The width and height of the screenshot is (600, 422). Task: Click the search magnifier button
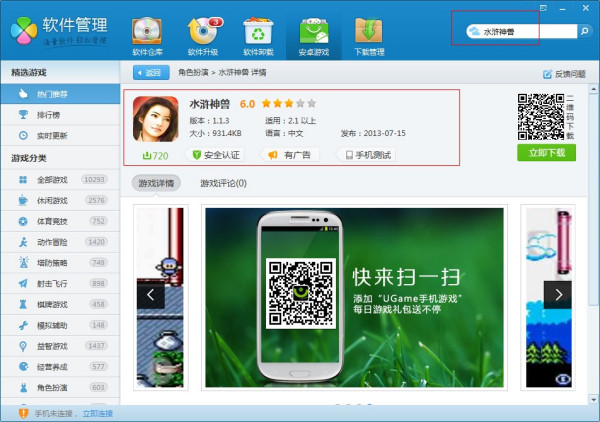point(584,31)
